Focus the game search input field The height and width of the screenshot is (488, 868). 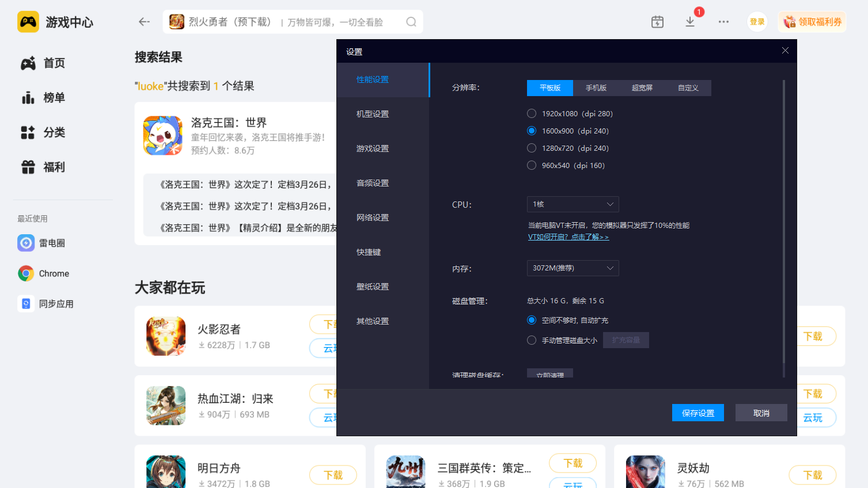(x=293, y=22)
